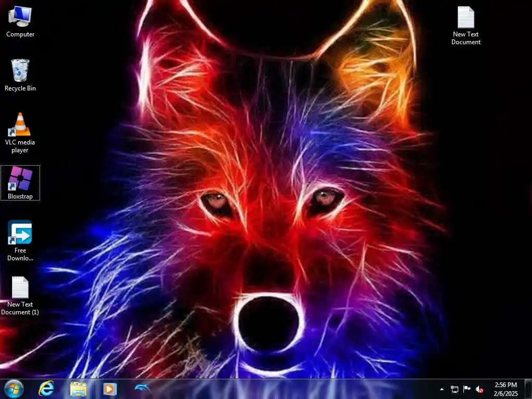Open Windows Explorer from the taskbar
This screenshot has height=399, width=532.
(78, 389)
